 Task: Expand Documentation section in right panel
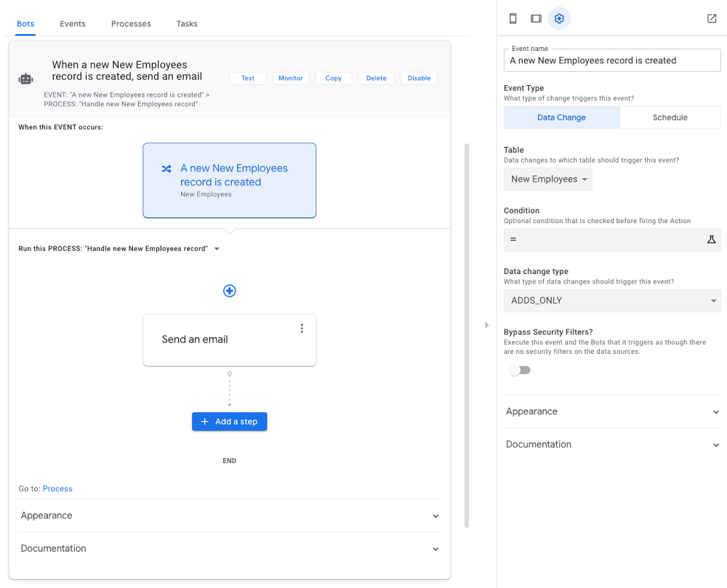[x=612, y=444]
